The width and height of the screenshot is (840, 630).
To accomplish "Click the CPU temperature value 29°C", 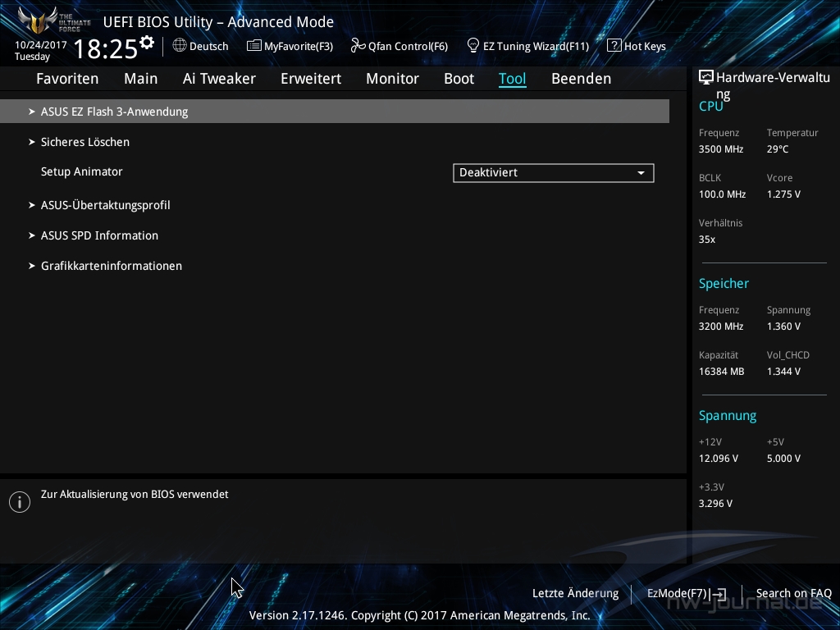I will coord(778,149).
